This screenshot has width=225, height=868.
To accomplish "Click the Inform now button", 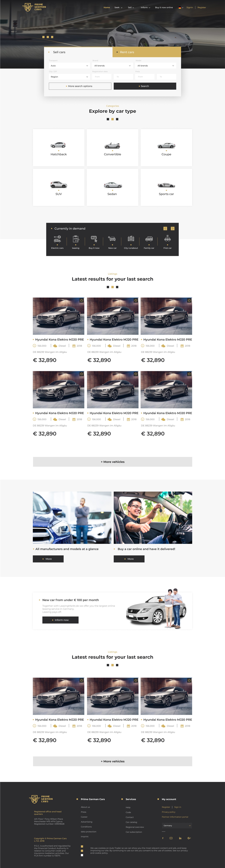I will click(x=60, y=620).
